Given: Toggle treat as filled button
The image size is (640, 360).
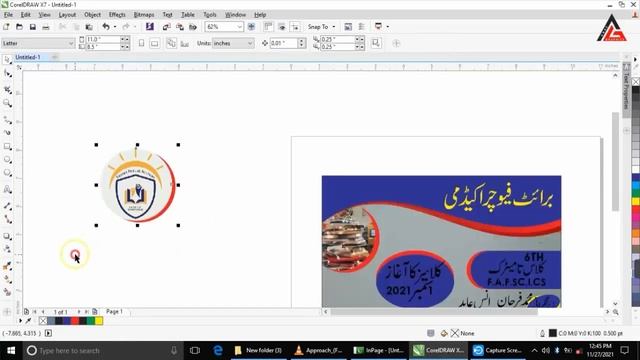Looking at the screenshot, I should [x=376, y=43].
